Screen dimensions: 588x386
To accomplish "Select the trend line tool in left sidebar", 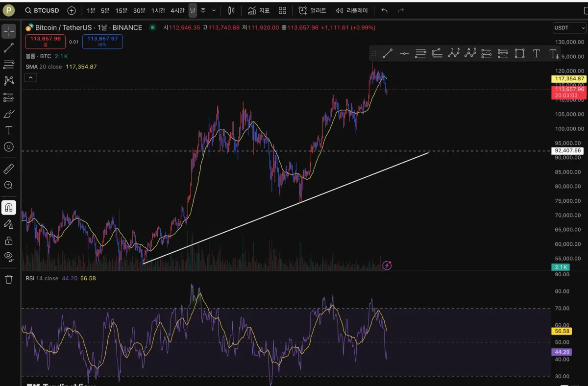I will coord(9,48).
